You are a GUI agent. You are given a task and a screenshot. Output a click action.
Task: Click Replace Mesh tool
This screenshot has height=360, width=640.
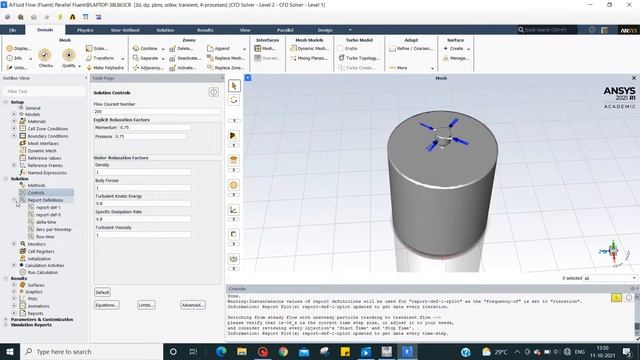(226, 58)
